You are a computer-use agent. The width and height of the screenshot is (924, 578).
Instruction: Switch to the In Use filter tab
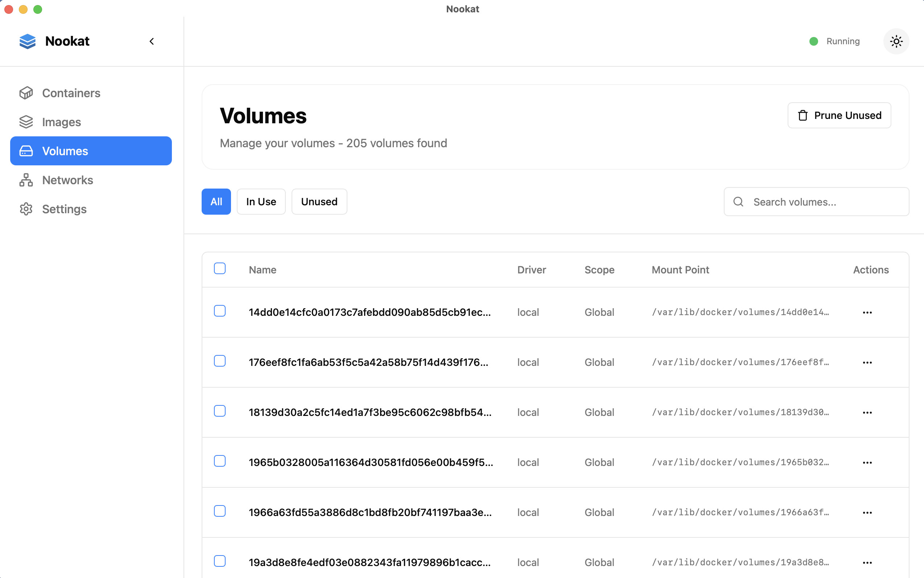click(x=261, y=202)
